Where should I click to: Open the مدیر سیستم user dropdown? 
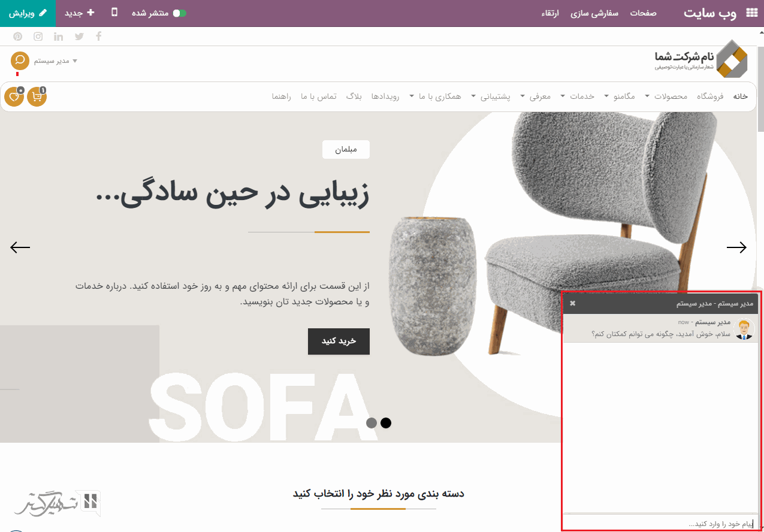(56, 61)
